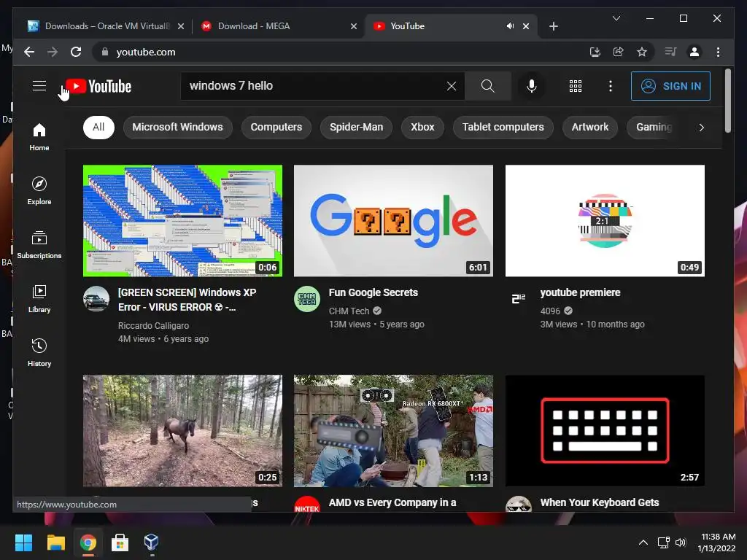Screen dimensions: 747x560
Task: Open the tab search dropdown chevron
Action: click(616, 18)
